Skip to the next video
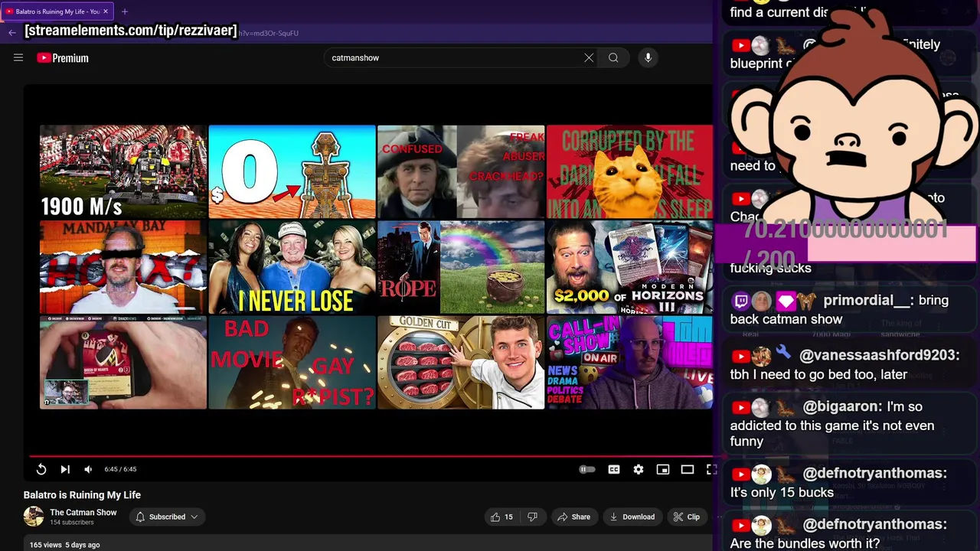This screenshot has width=980, height=551. click(65, 469)
